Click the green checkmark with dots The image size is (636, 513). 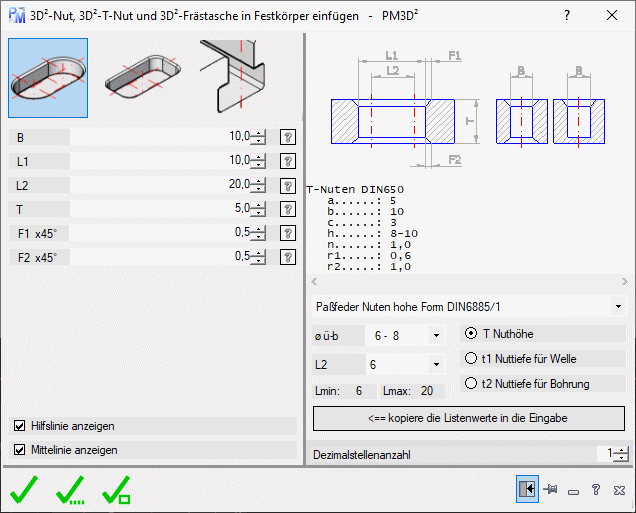click(x=73, y=489)
